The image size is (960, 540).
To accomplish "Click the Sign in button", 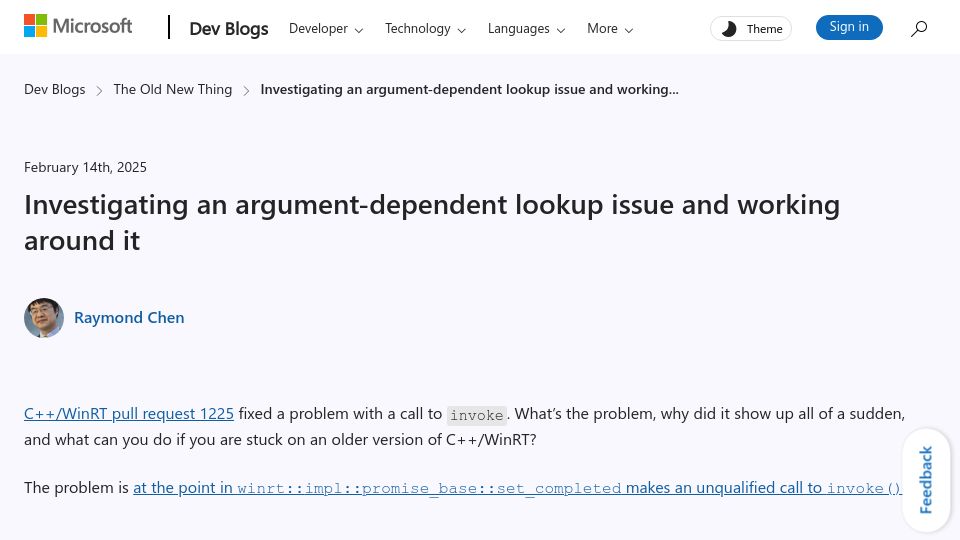I will [x=849, y=27].
